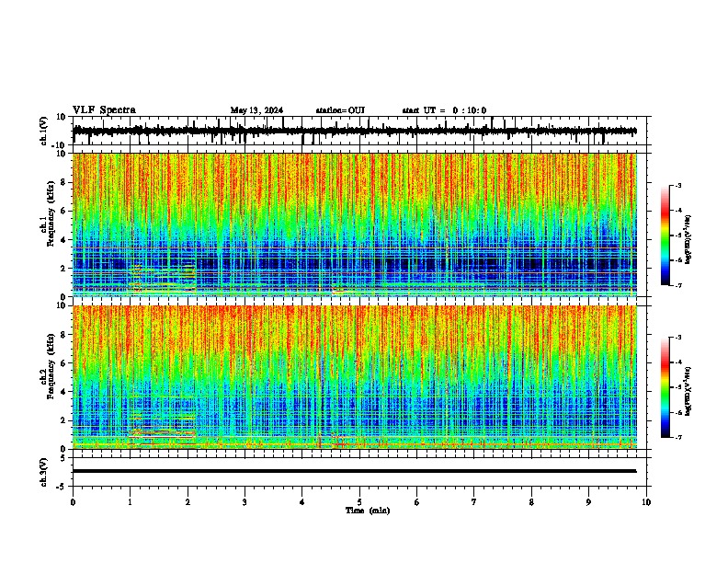Click the ch.2 color scale bar

(665, 387)
